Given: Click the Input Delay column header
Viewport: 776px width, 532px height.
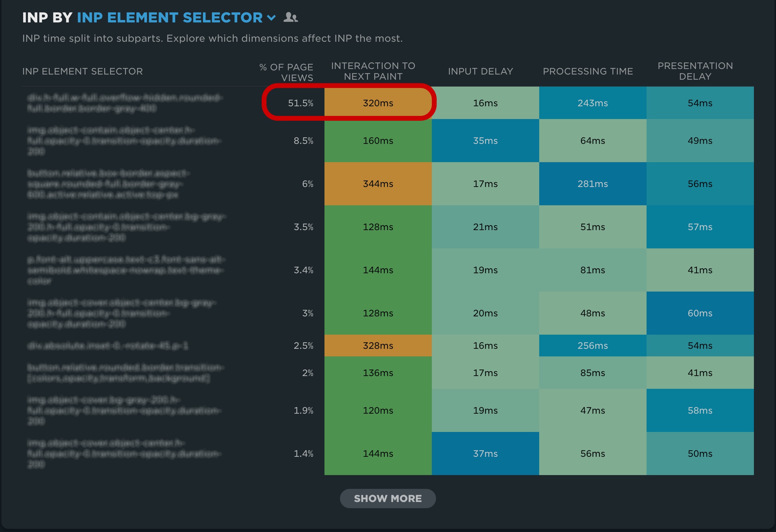Looking at the screenshot, I should point(480,71).
